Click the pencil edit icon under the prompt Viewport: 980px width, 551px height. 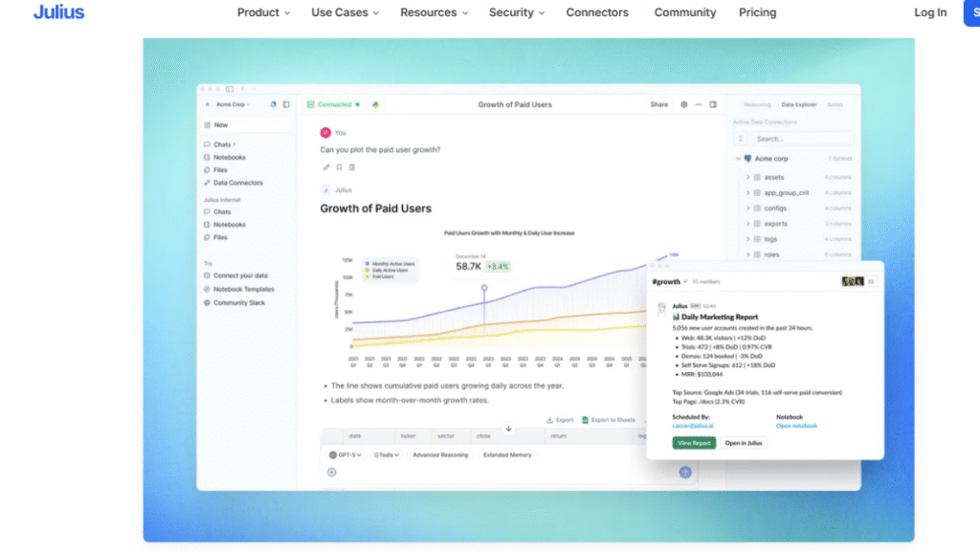326,167
